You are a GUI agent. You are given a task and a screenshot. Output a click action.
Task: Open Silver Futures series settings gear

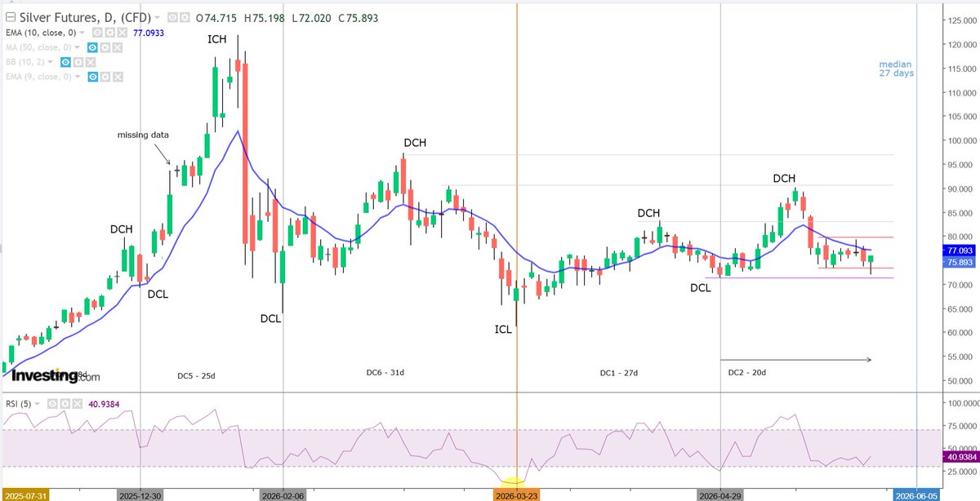pos(185,17)
